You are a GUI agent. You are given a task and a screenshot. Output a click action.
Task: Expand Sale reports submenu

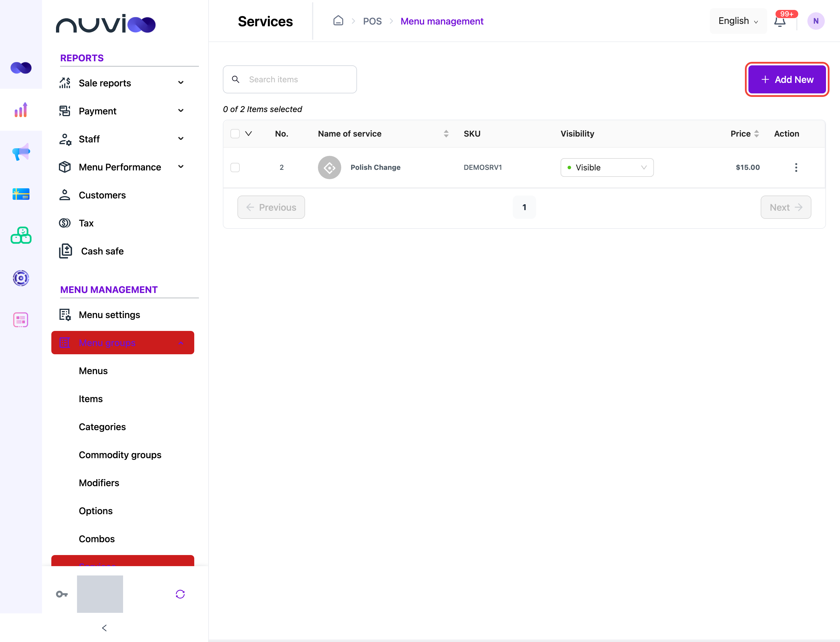(122, 83)
